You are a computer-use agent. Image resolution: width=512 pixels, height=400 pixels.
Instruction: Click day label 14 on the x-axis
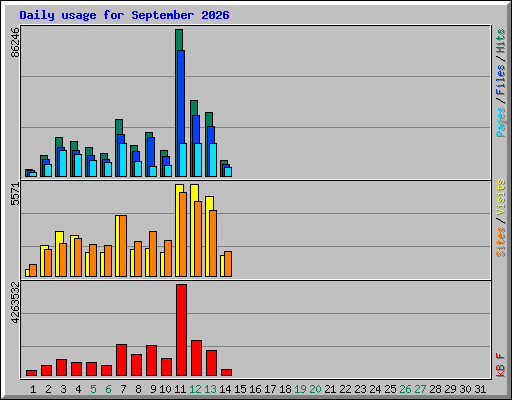(225, 389)
